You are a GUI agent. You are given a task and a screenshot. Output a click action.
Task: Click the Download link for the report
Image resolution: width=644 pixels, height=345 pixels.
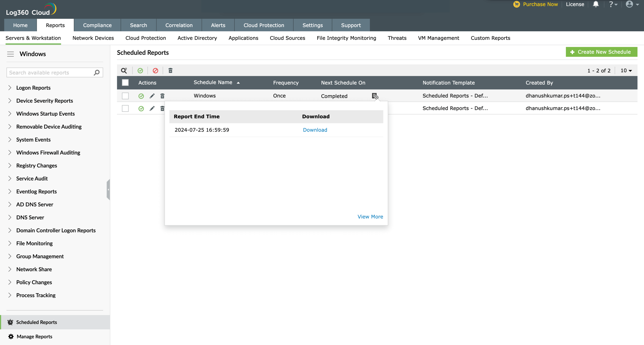pyautogui.click(x=315, y=130)
